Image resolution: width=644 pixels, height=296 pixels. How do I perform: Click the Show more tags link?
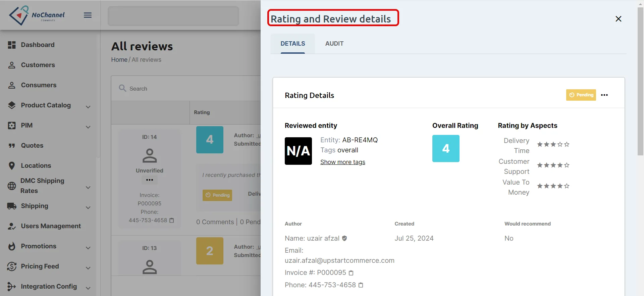click(x=343, y=162)
